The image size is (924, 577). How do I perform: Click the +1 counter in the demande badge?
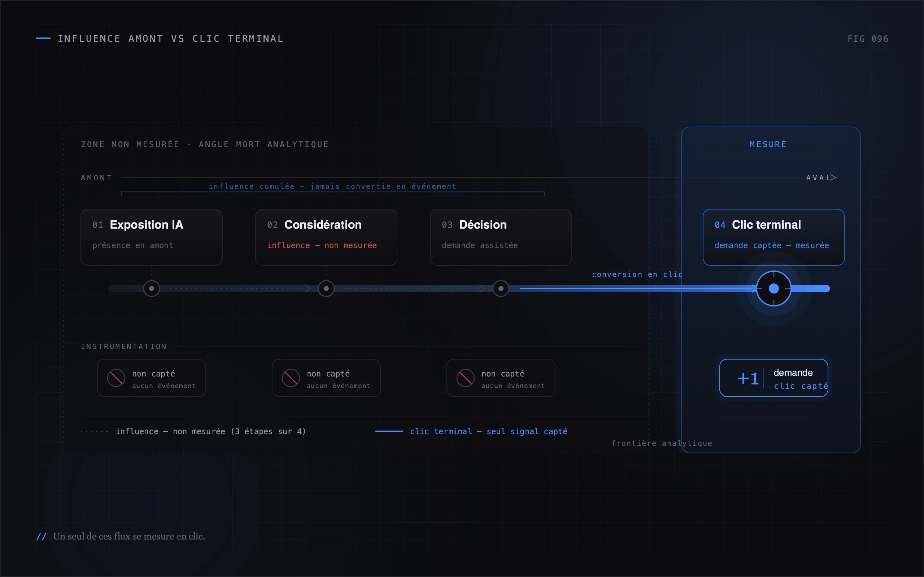click(x=748, y=379)
